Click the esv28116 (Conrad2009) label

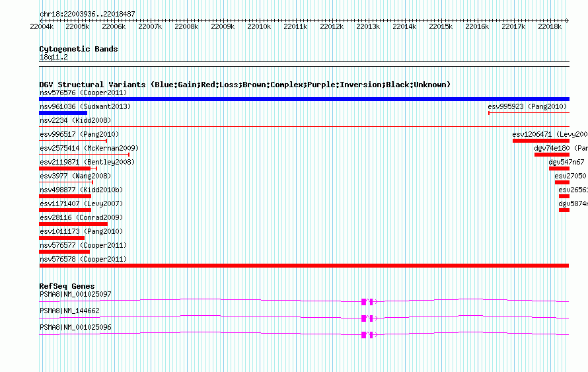81,217
